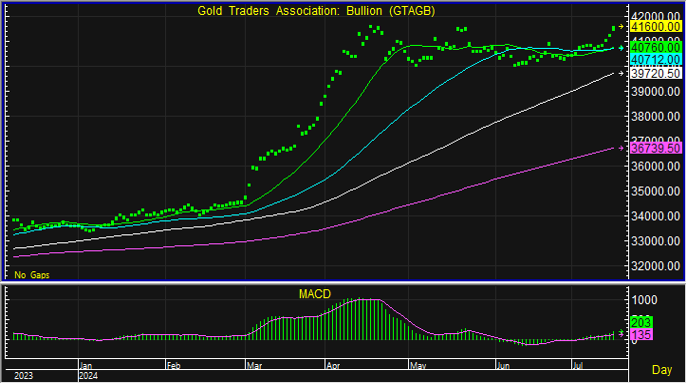Click the Day timeframe label

coord(662,370)
